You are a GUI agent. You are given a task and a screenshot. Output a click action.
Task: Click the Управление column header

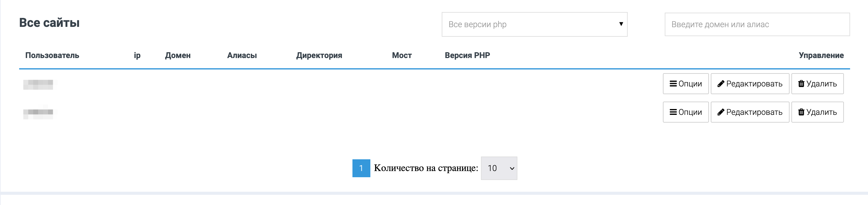[822, 55]
